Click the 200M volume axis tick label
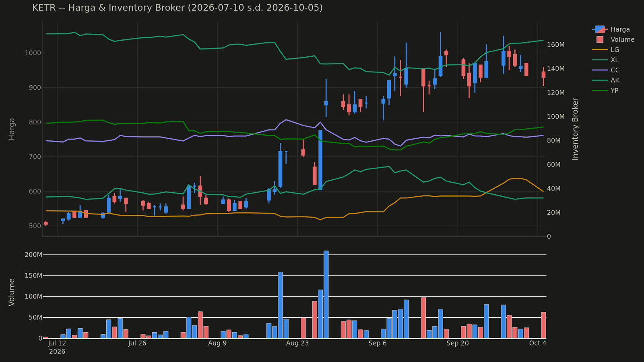The width and height of the screenshot is (644, 362). point(33,255)
